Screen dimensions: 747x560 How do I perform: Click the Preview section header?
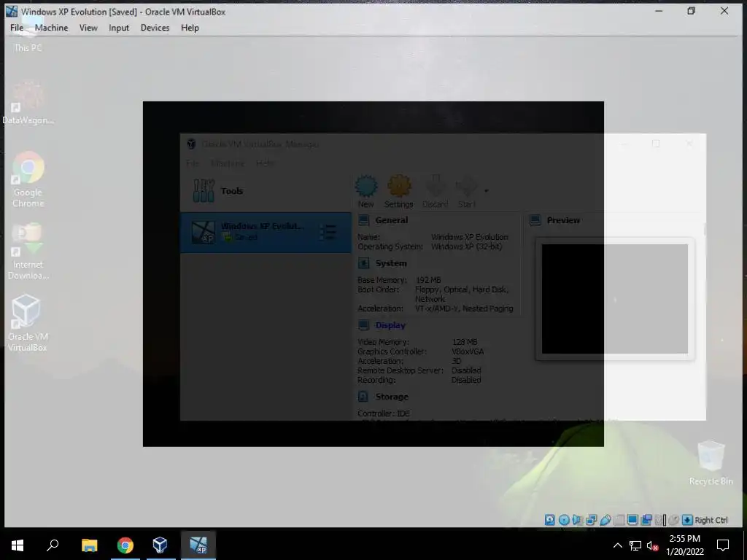[563, 220]
